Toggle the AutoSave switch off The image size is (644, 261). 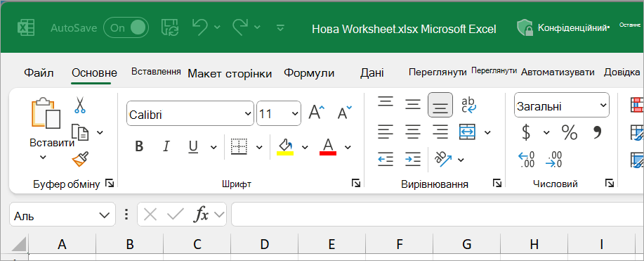click(x=126, y=28)
